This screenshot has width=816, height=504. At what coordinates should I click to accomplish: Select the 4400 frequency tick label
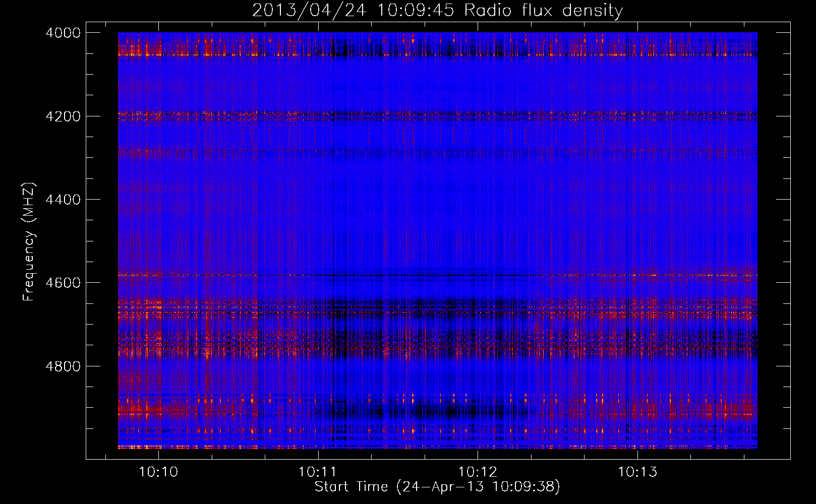point(63,200)
